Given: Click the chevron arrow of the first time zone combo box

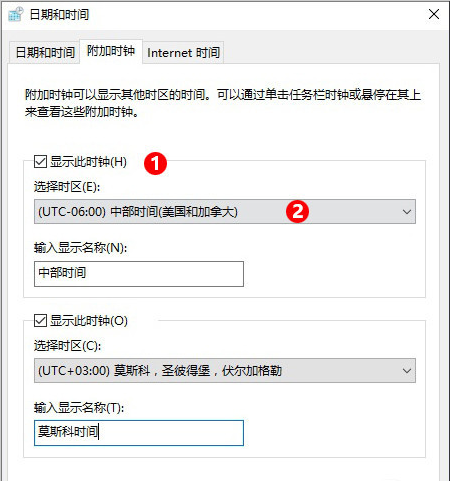Looking at the screenshot, I should pyautogui.click(x=407, y=212).
